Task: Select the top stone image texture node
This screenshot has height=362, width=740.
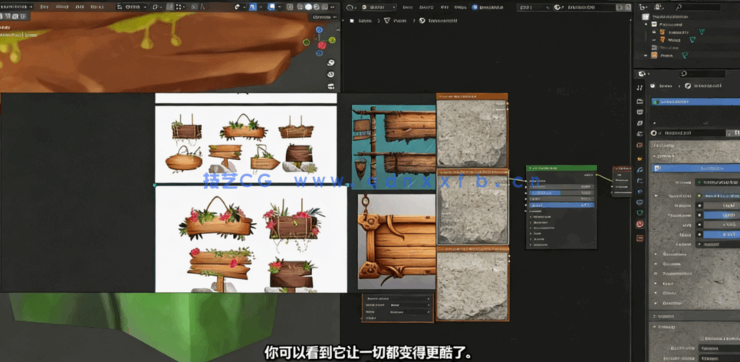Action: [x=472, y=130]
